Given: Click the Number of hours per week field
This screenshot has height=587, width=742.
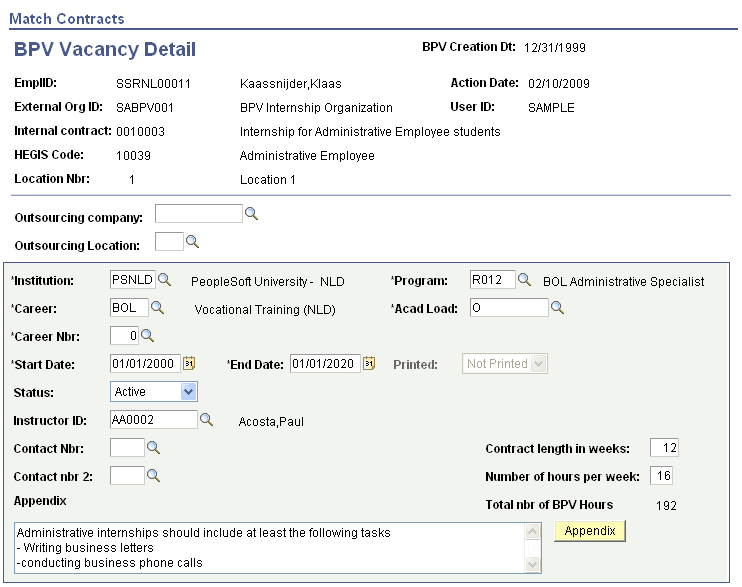Looking at the screenshot, I should (662, 475).
